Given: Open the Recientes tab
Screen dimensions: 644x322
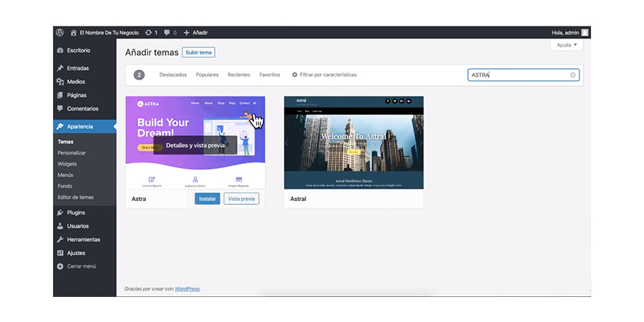Looking at the screenshot, I should click(x=239, y=74).
